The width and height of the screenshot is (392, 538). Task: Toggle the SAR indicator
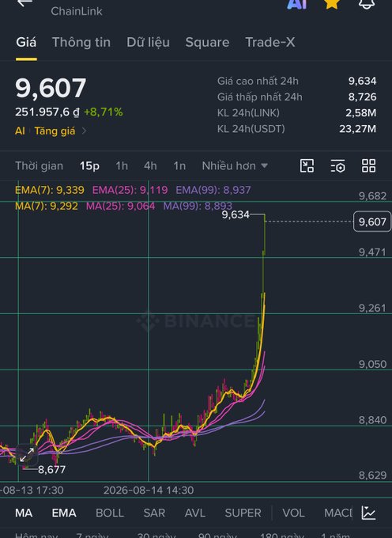coord(154,513)
